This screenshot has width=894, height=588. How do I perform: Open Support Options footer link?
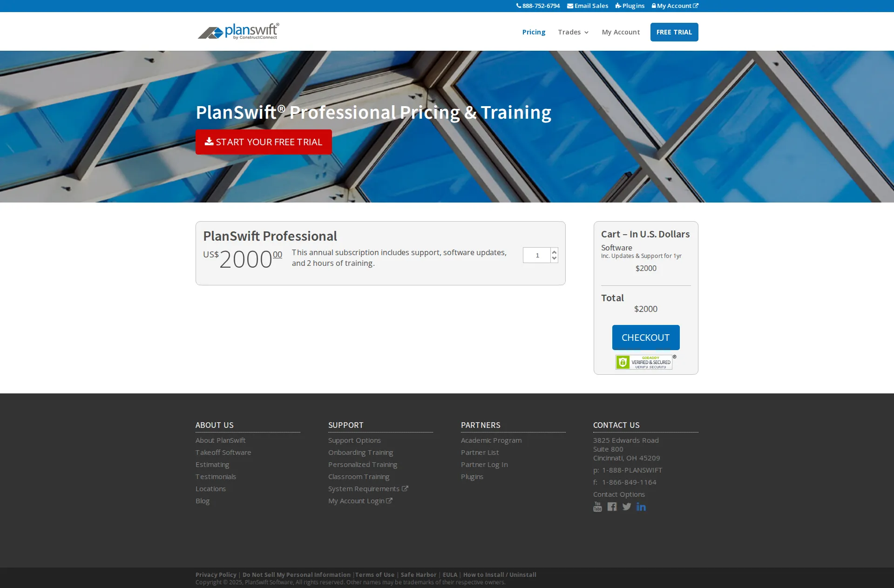pos(354,440)
